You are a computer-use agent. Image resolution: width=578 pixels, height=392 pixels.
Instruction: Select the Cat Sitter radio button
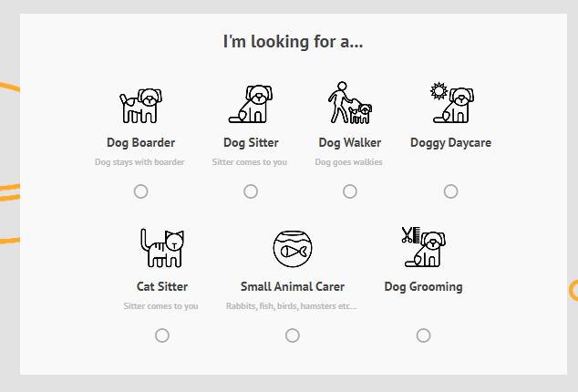[x=162, y=335]
